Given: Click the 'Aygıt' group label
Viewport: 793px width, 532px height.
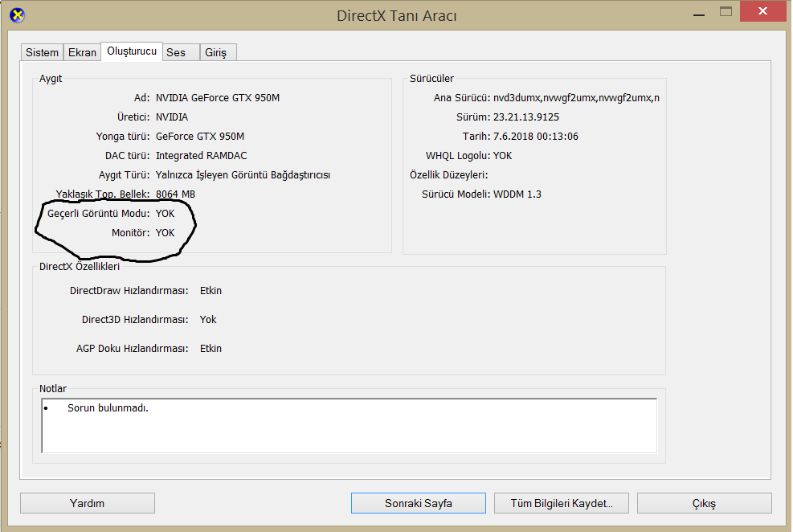Looking at the screenshot, I should coord(51,79).
